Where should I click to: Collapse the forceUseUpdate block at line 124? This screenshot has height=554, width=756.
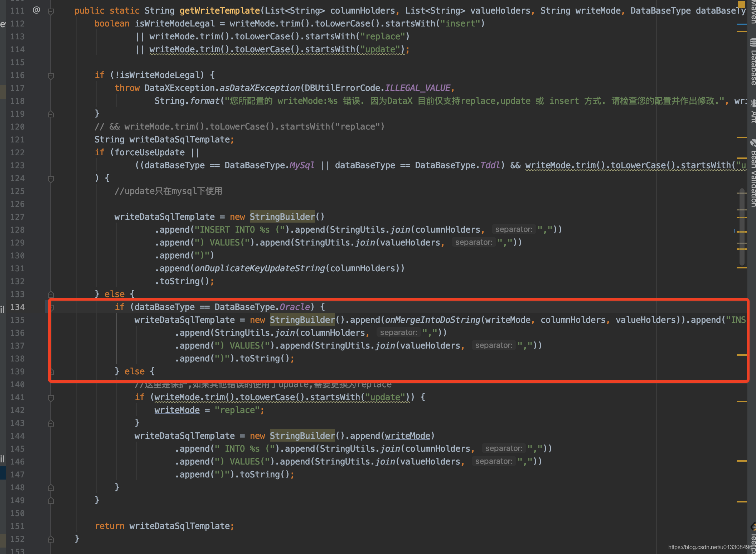(x=51, y=179)
